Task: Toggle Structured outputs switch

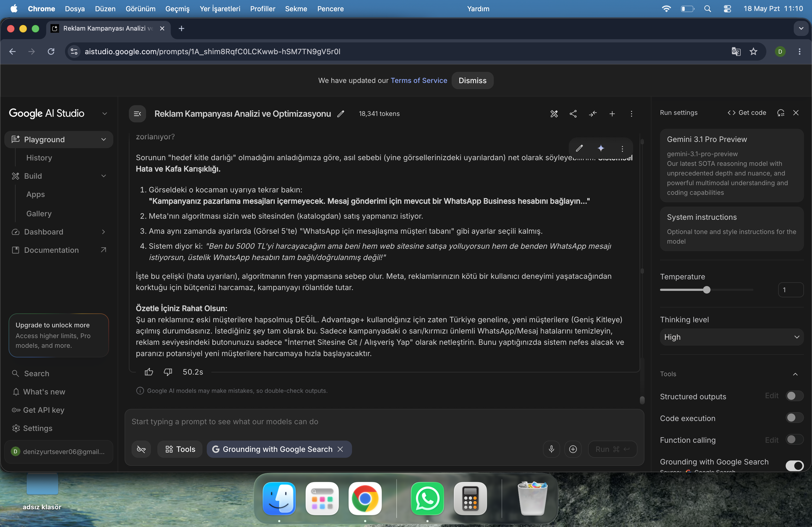Action: click(794, 396)
